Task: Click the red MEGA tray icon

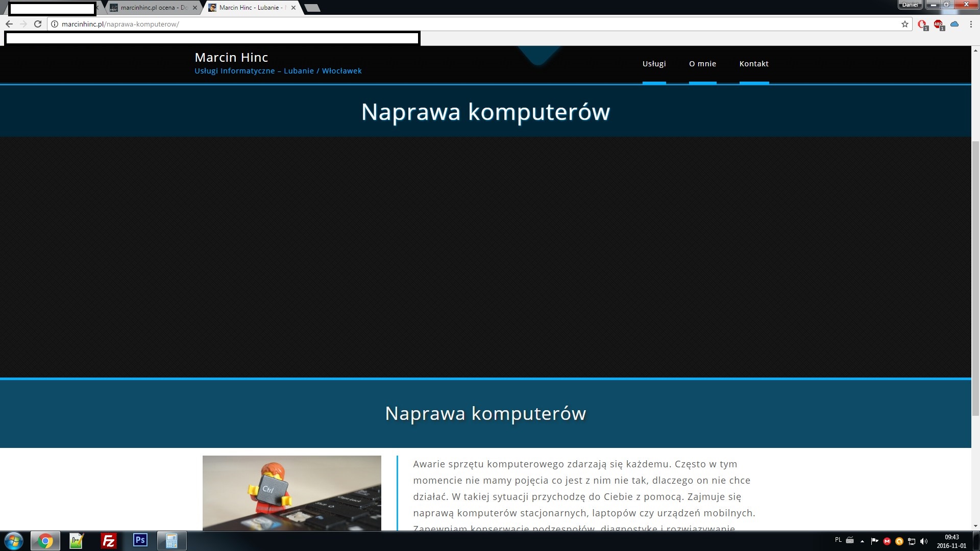Action: 887,541
